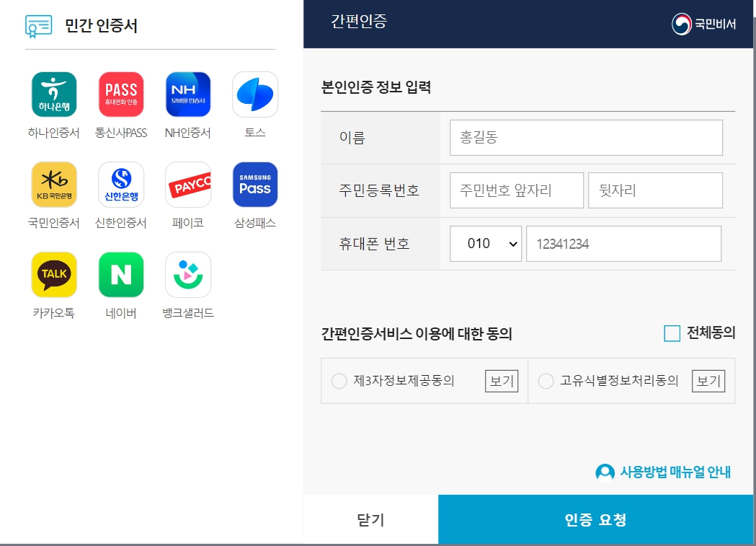The height and width of the screenshot is (546, 756).
Task: Select the 고유식별정보처리동의 radio button
Action: click(x=546, y=381)
